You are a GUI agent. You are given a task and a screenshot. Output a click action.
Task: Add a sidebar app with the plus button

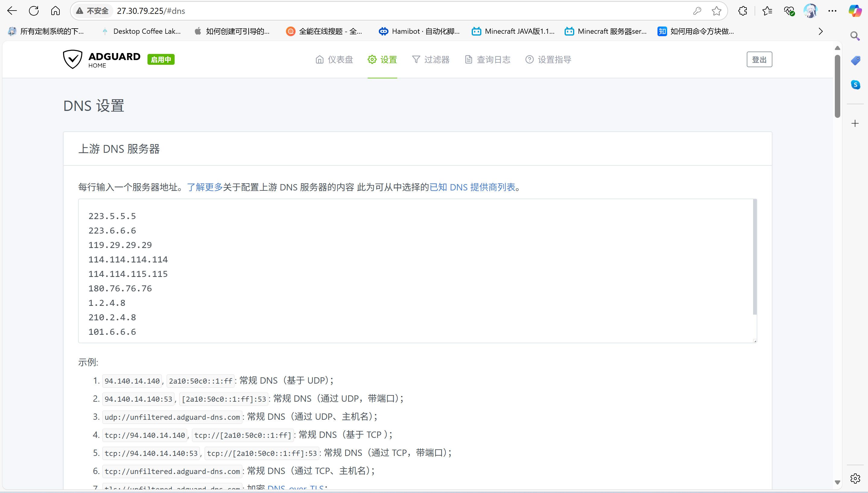click(855, 123)
